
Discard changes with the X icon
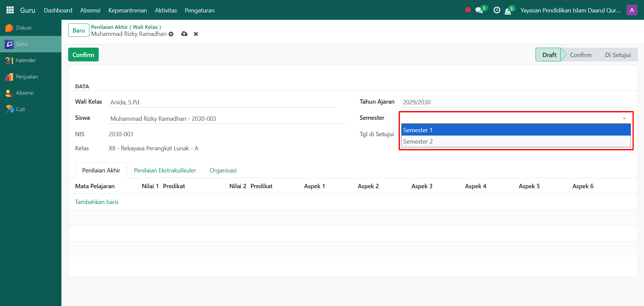(196, 34)
